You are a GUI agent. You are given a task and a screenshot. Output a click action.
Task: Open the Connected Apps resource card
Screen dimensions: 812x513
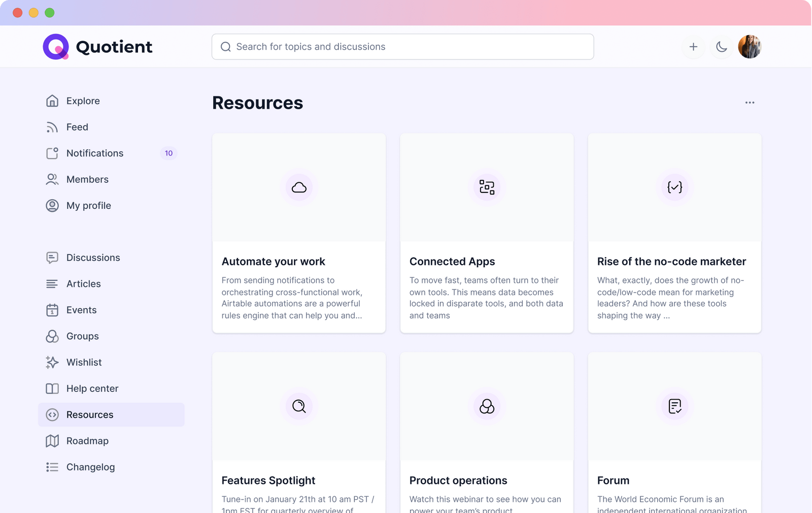(x=486, y=233)
